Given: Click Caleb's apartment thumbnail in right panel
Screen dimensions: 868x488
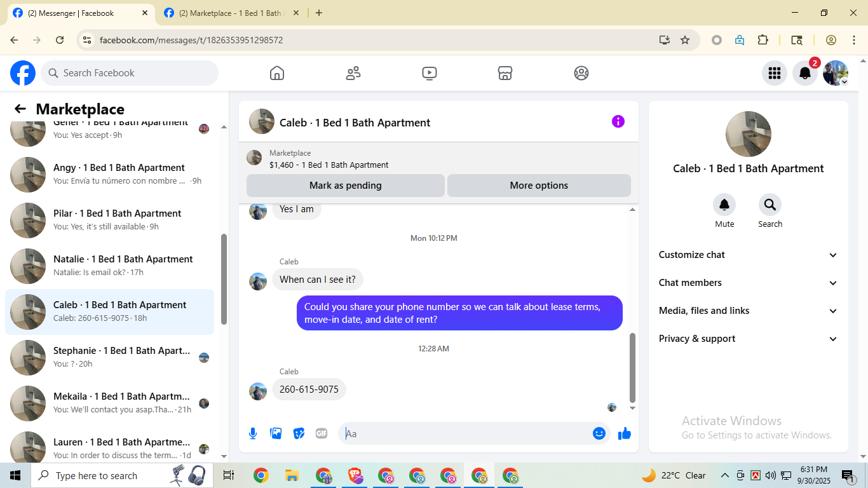Looking at the screenshot, I should (749, 134).
